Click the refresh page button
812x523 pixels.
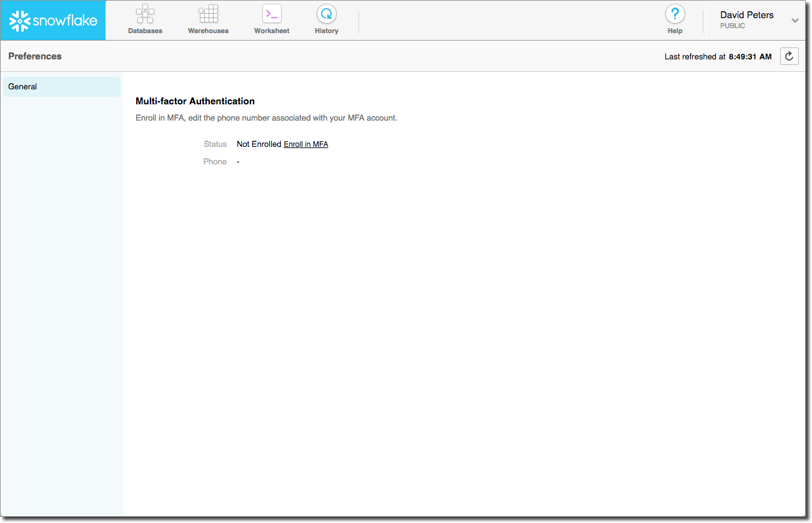(x=790, y=56)
